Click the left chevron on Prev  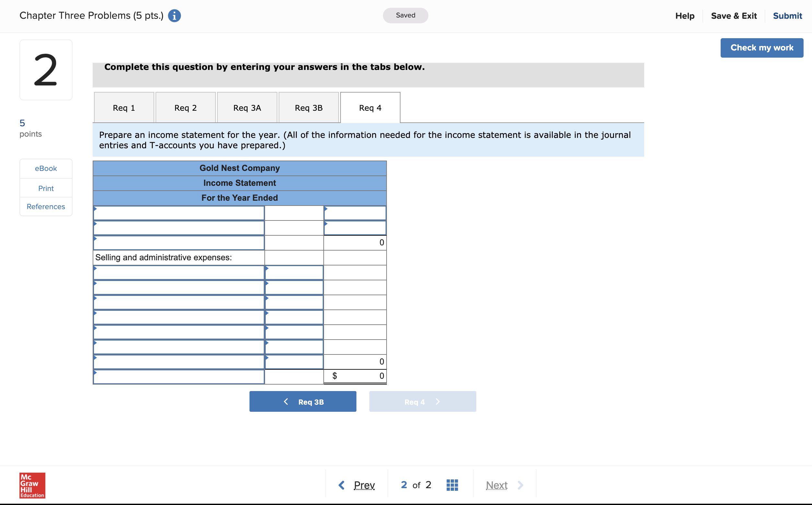coord(342,485)
